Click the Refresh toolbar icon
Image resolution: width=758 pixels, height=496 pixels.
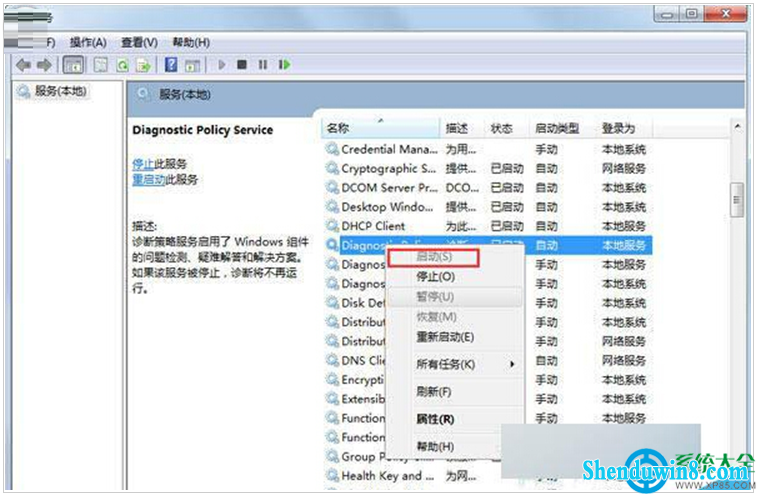(123, 65)
